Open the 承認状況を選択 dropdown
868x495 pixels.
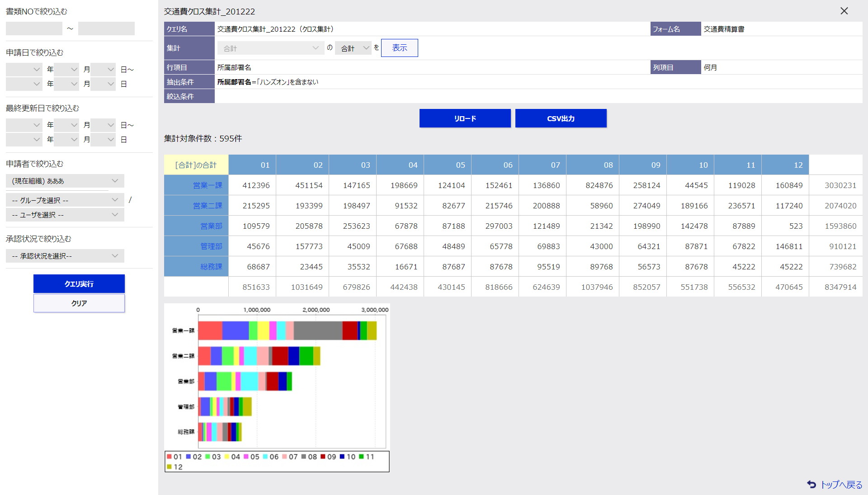click(x=65, y=256)
